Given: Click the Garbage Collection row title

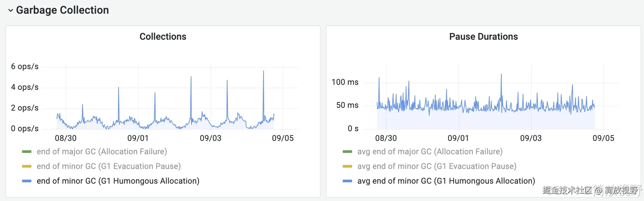Looking at the screenshot, I should (62, 10).
